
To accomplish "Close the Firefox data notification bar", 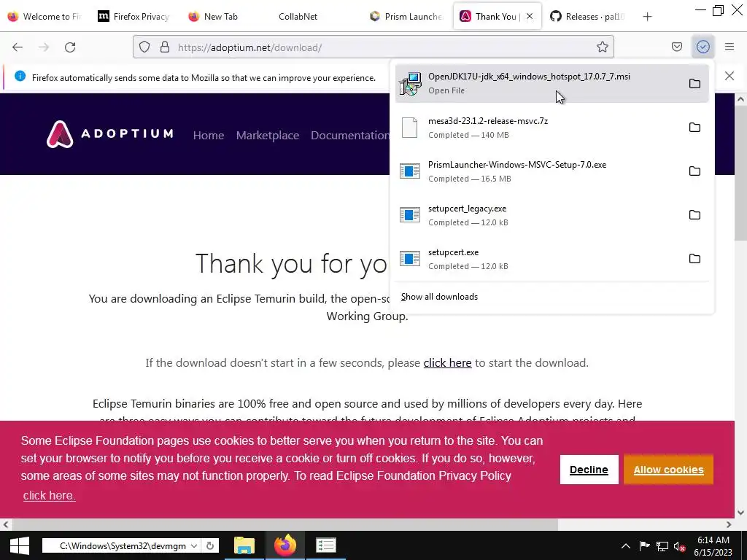I will [x=729, y=76].
